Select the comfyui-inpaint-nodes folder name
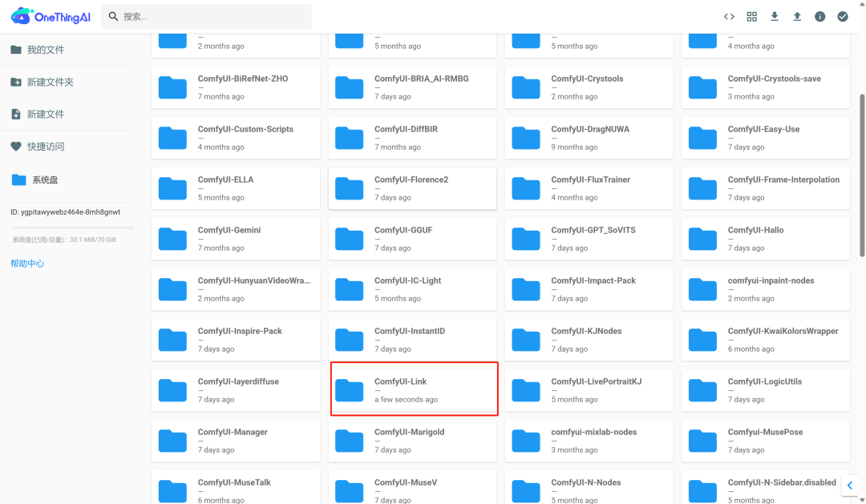 (771, 280)
